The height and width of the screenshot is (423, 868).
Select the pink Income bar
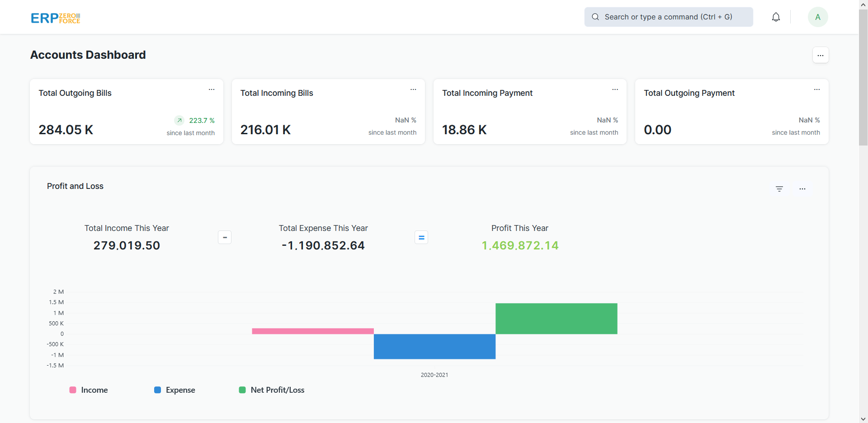313,331
